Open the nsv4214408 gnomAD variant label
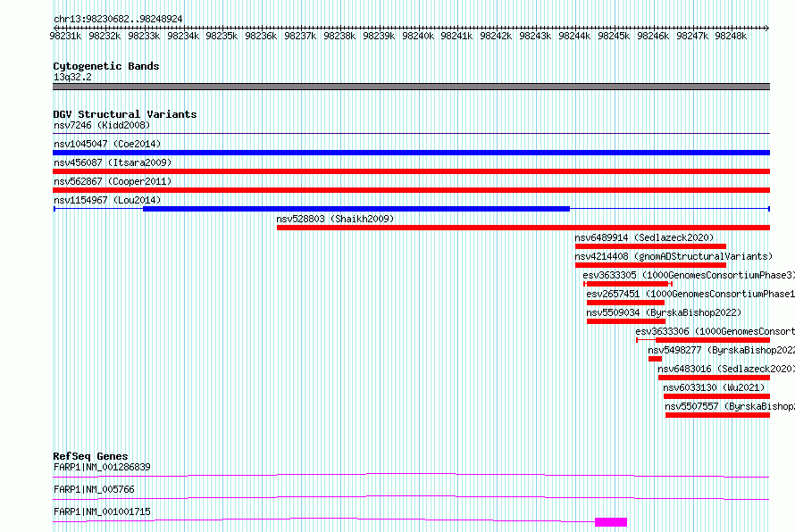This screenshot has height=532, width=795. point(674,256)
